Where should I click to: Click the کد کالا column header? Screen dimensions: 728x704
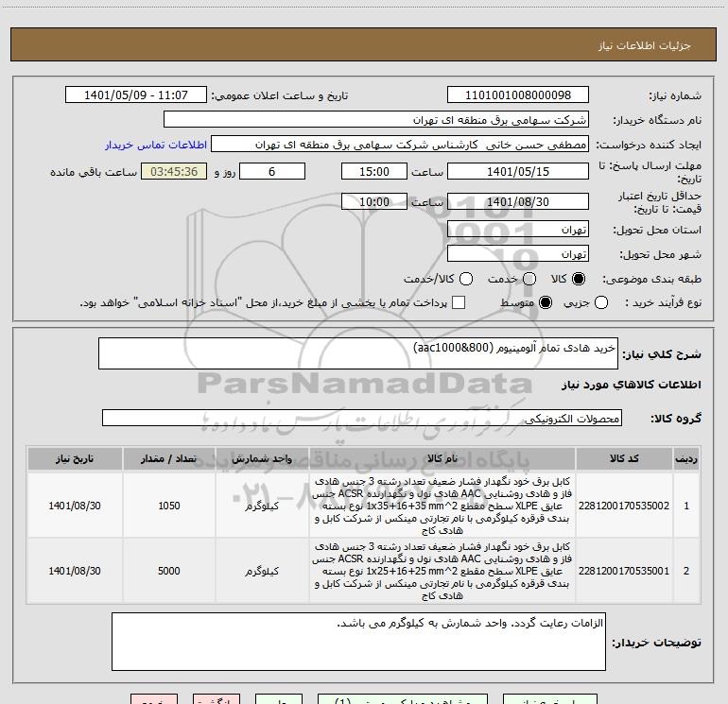pos(624,459)
